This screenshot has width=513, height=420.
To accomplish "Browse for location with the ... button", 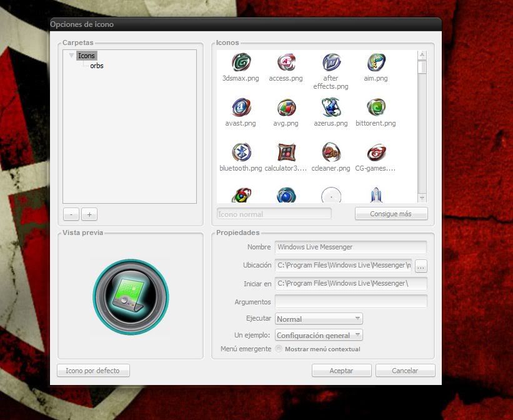I will pos(421,266).
